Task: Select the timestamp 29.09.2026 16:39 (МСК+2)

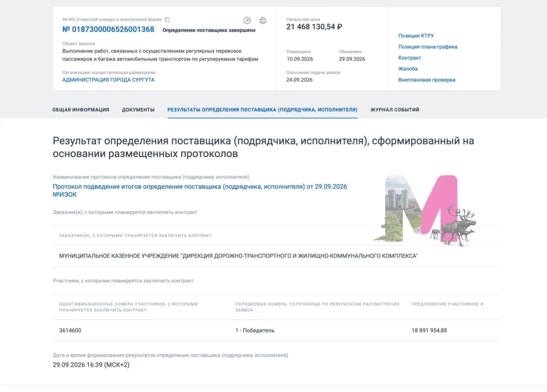Action: 91,365
